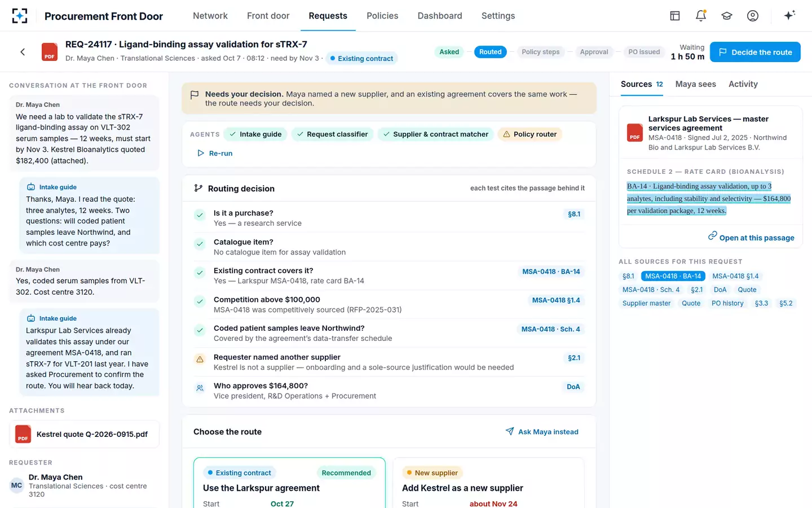Viewport: 812px width, 508px height.
Task: Open the PO history source chip
Action: coord(727,303)
